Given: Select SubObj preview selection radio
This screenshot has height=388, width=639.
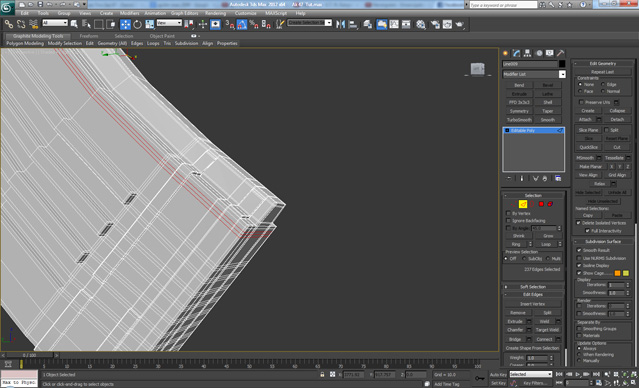Looking at the screenshot, I should 524,259.
